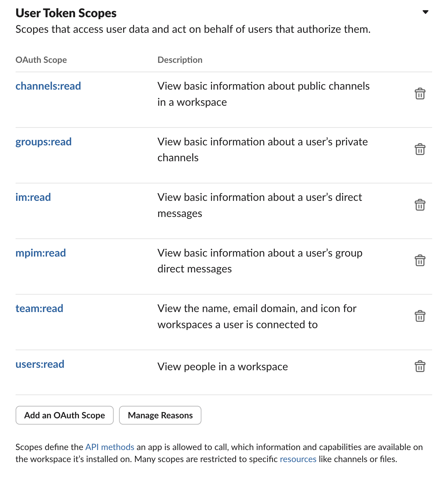Follow the API methods link
This screenshot has height=482, width=448.
110,447
